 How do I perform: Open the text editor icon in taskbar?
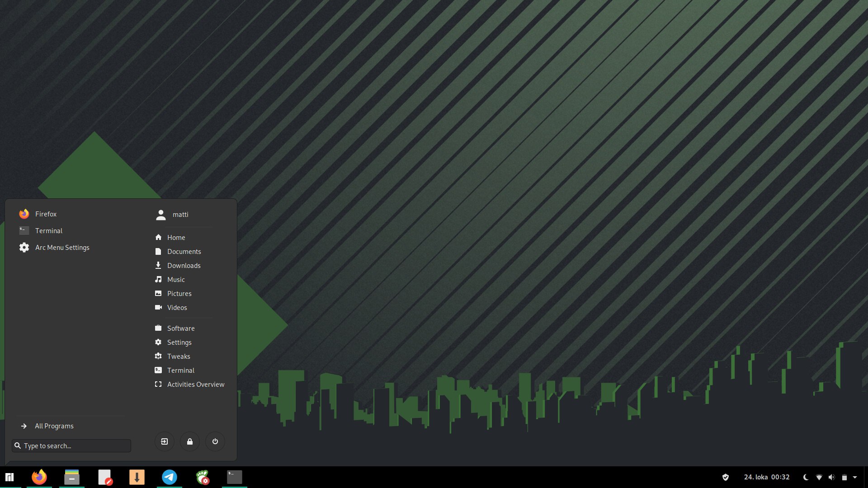(104, 477)
